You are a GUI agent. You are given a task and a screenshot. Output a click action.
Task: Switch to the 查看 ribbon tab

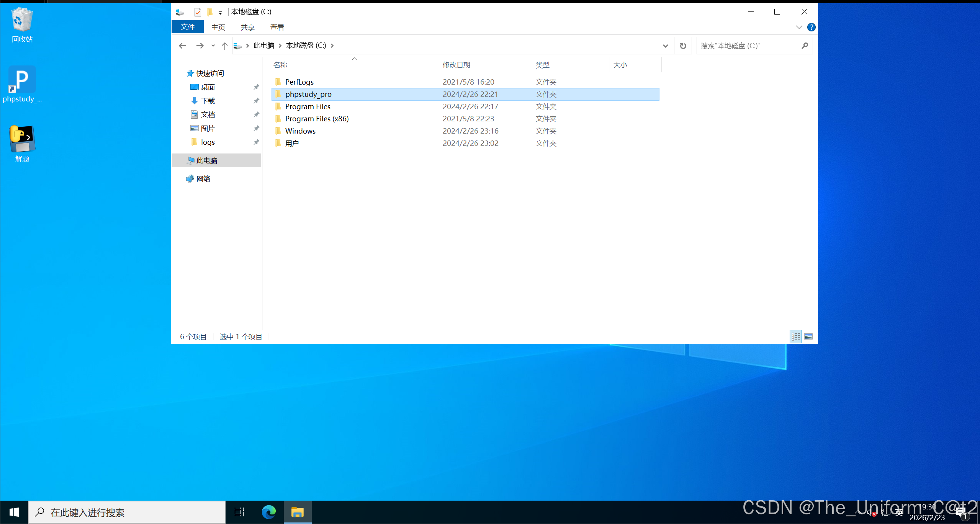(x=277, y=27)
